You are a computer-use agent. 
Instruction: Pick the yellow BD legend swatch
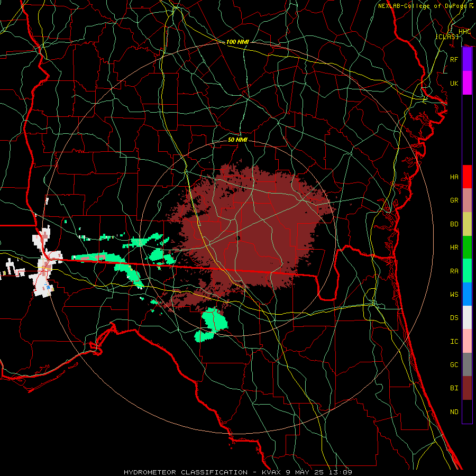(x=467, y=224)
